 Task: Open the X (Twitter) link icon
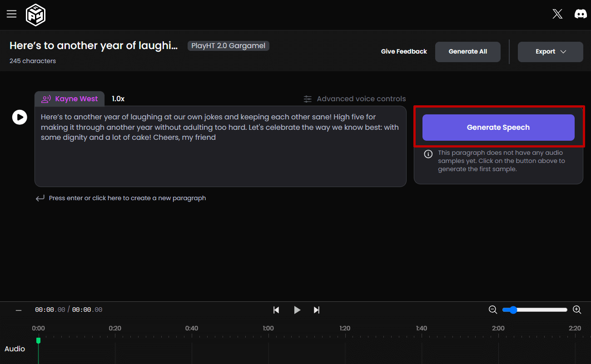click(x=557, y=14)
